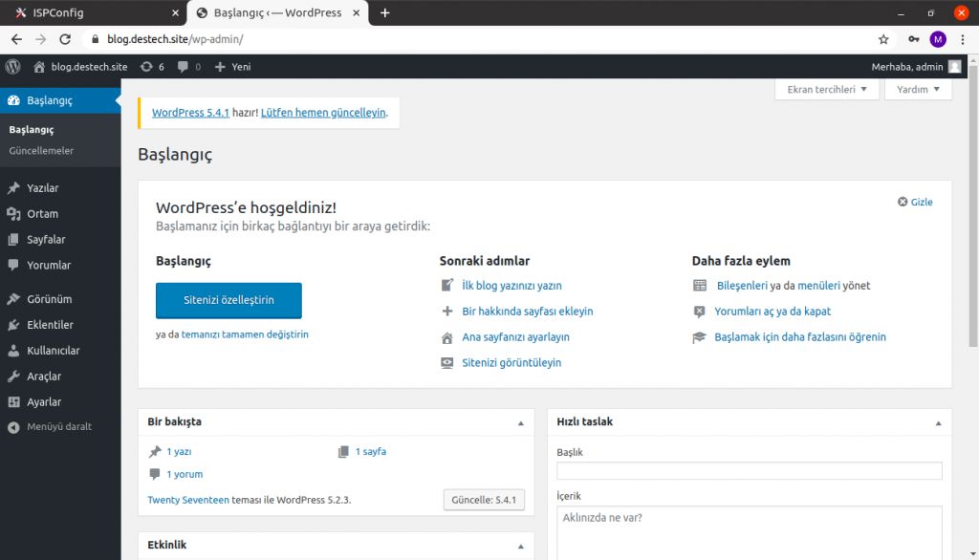Image resolution: width=979 pixels, height=560 pixels.
Task: Open the Twenty Seventeen theme link
Action: (x=188, y=500)
